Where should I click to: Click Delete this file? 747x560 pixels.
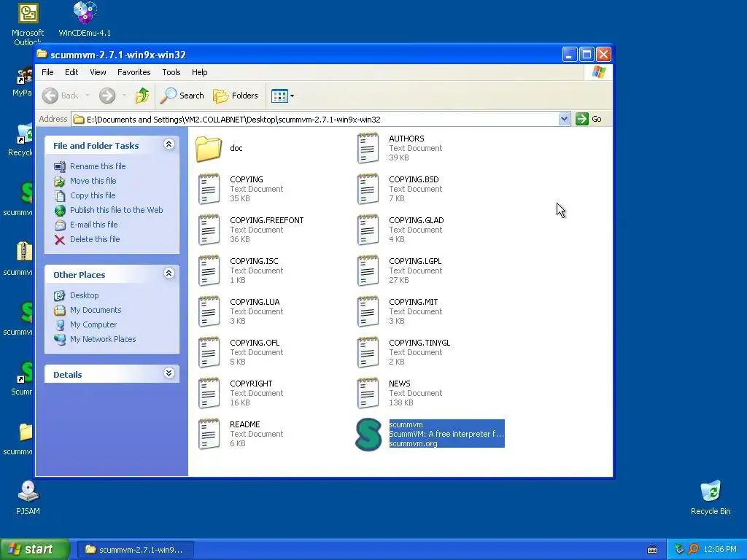coord(95,239)
